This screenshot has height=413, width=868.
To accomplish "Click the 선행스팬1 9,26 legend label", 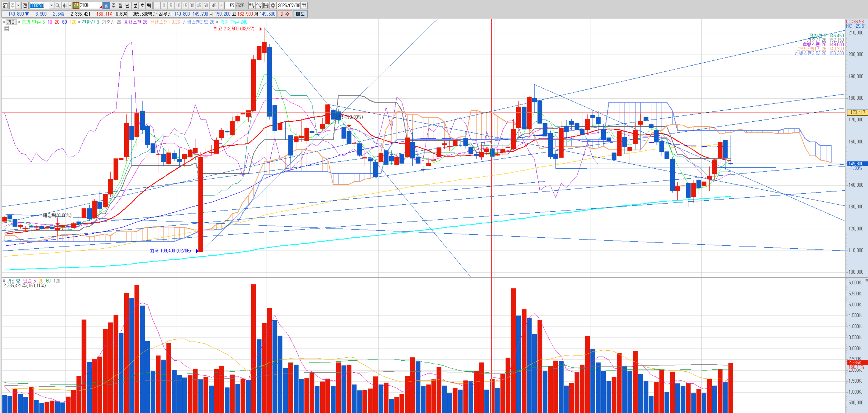I will pyautogui.click(x=165, y=22).
